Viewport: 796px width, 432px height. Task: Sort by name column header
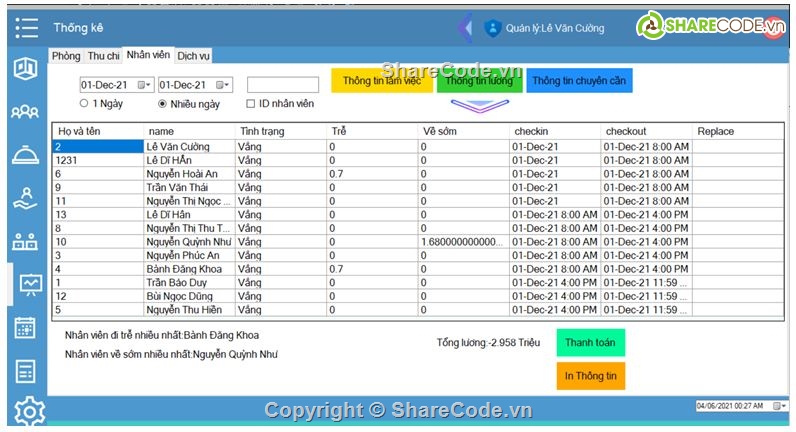pyautogui.click(x=189, y=131)
